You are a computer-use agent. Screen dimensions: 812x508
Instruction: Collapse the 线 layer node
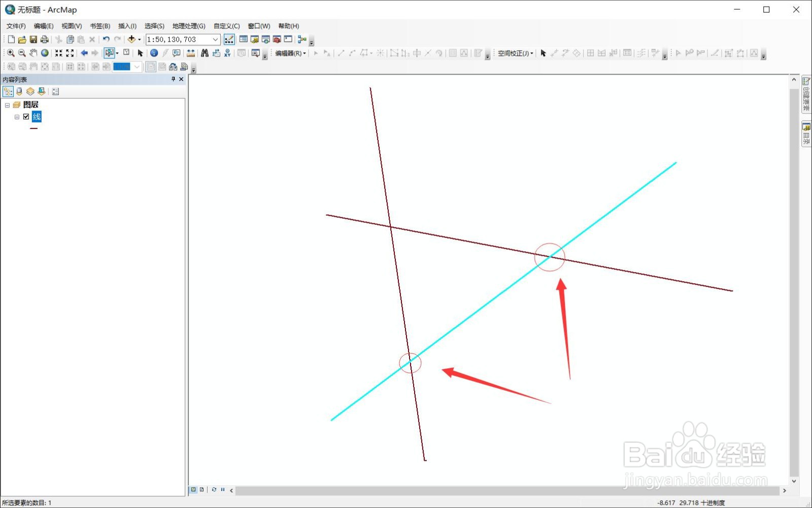point(17,117)
